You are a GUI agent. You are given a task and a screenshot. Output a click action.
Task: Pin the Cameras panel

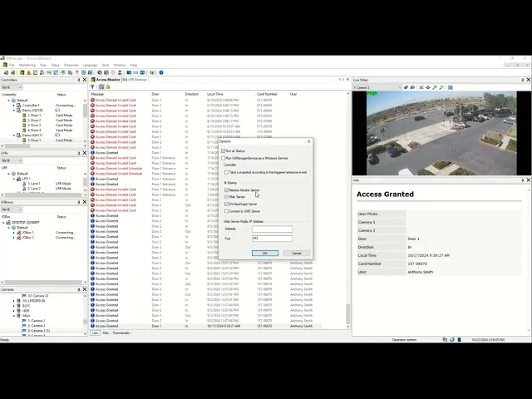coord(79,289)
